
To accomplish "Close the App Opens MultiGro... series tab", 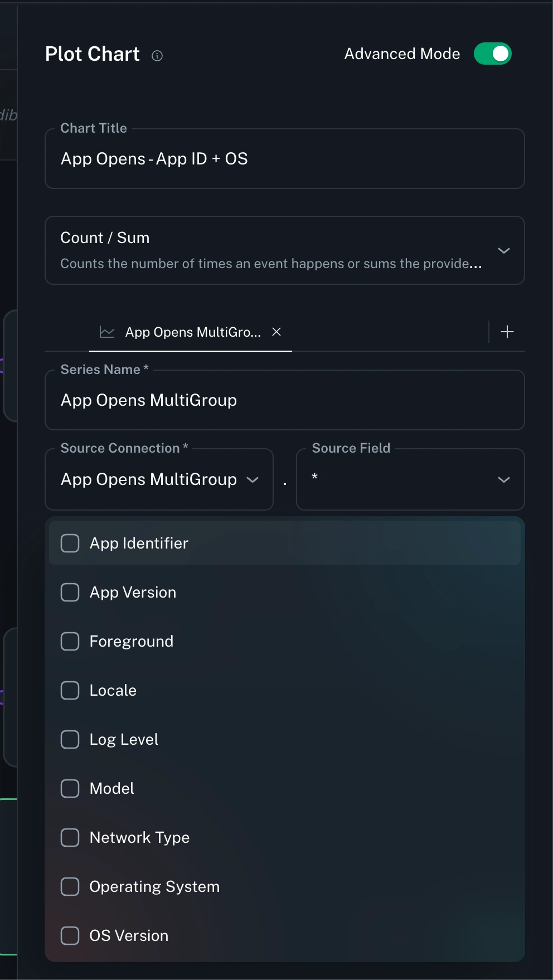I will (276, 332).
